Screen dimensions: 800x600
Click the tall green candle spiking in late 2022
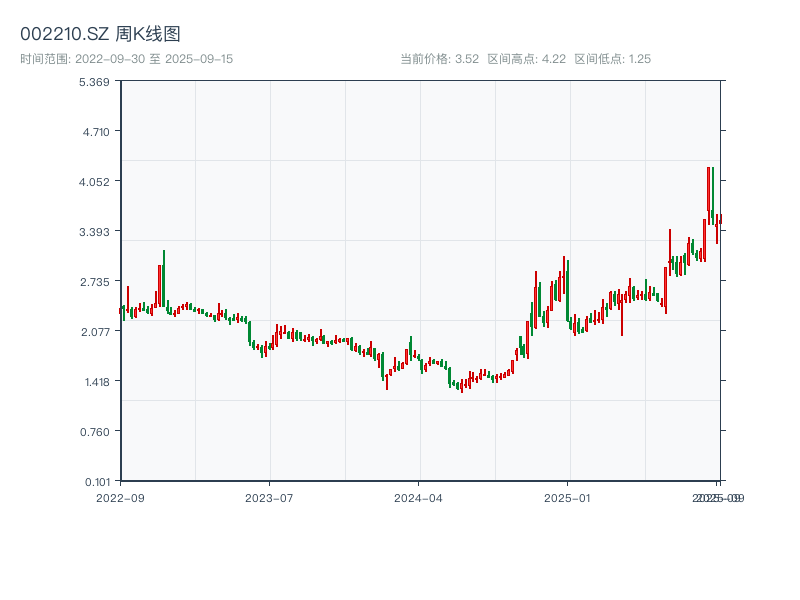point(164,275)
